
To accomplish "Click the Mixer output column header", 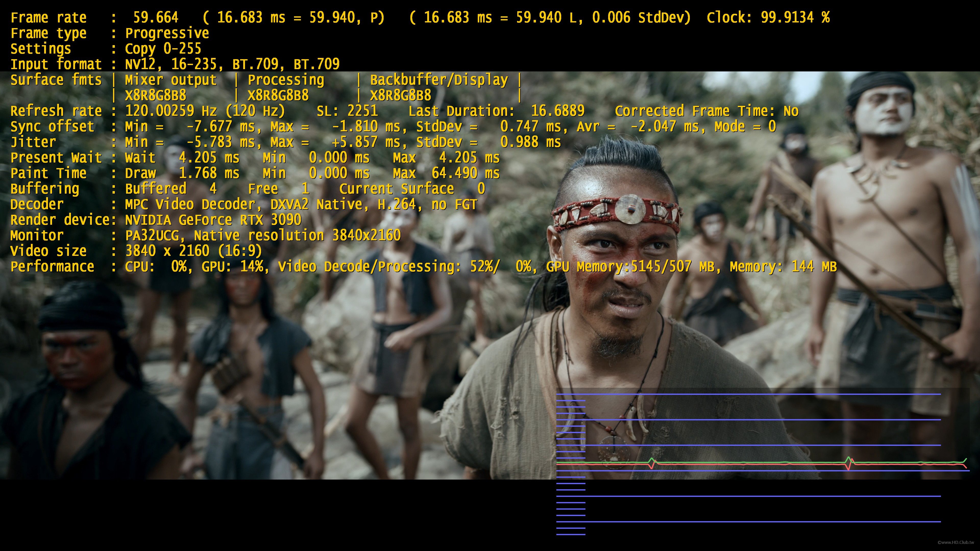I will coord(171,80).
